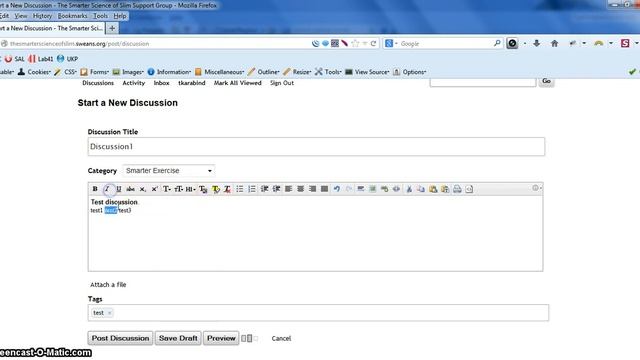Open Web Developer Cookies dropdown
The height and width of the screenshot is (360, 640).
[x=34, y=72]
